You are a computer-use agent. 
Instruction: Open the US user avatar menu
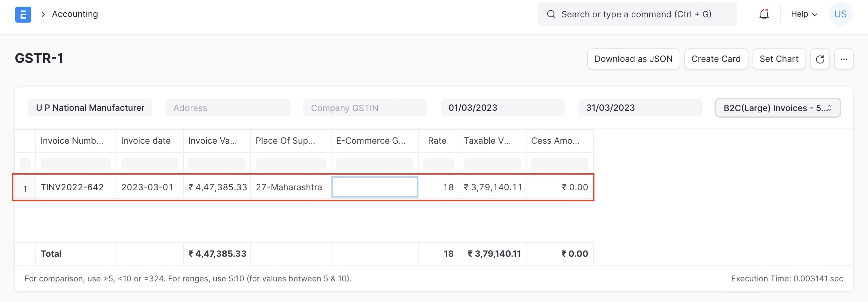coord(840,14)
